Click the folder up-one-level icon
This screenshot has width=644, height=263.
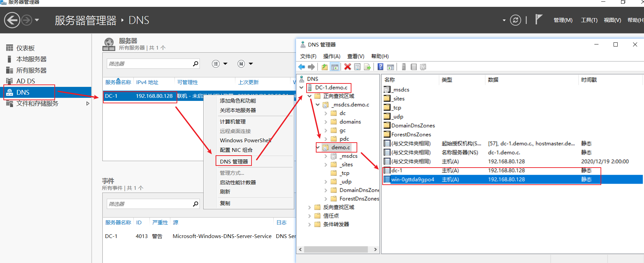(324, 67)
